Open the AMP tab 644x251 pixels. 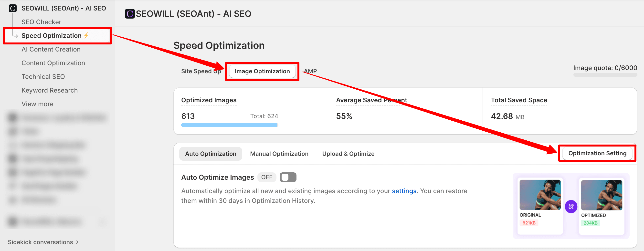coord(310,71)
